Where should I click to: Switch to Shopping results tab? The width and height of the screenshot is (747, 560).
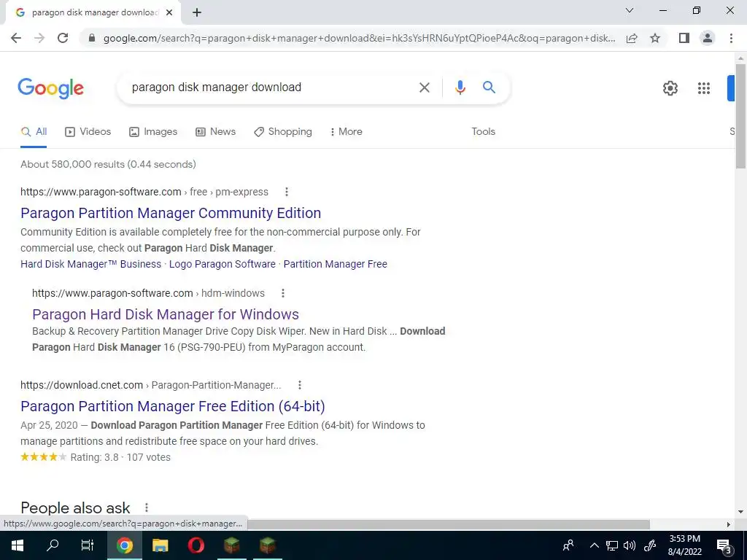click(x=283, y=132)
